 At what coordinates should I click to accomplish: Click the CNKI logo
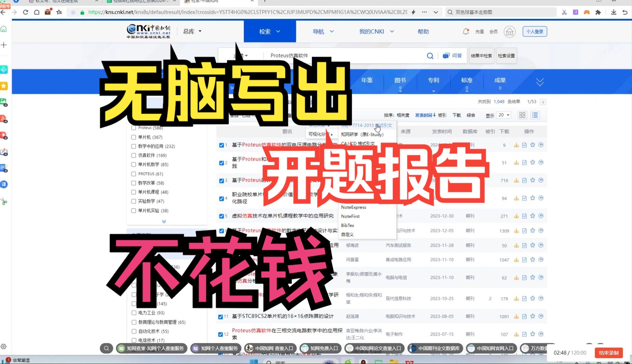click(x=148, y=31)
